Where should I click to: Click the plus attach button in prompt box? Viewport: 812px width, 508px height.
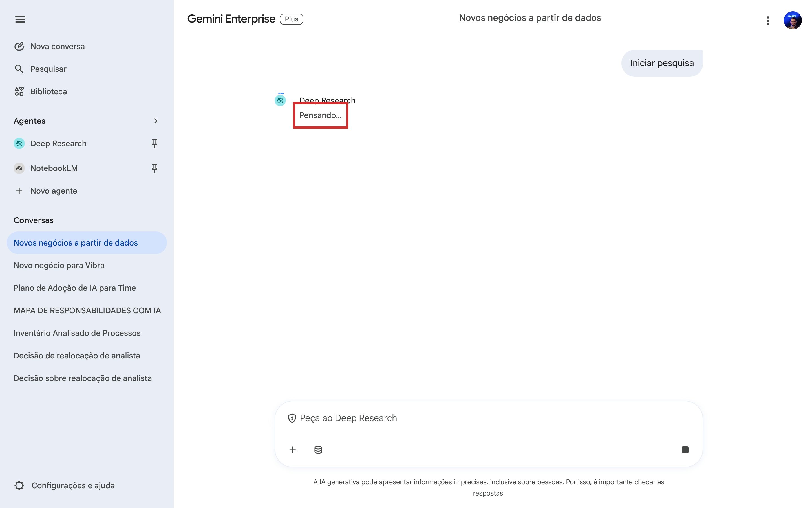point(293,450)
